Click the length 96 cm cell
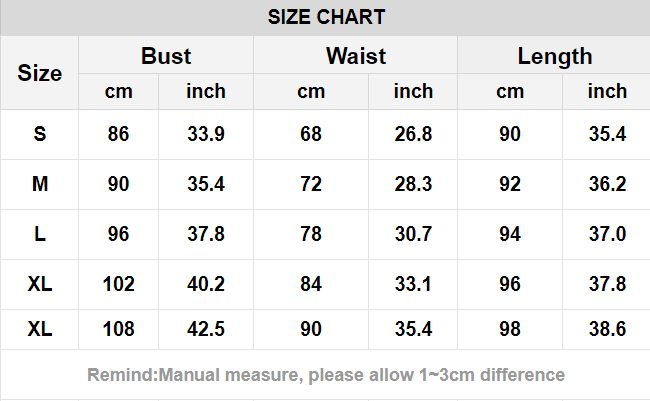650x401 pixels. click(509, 284)
